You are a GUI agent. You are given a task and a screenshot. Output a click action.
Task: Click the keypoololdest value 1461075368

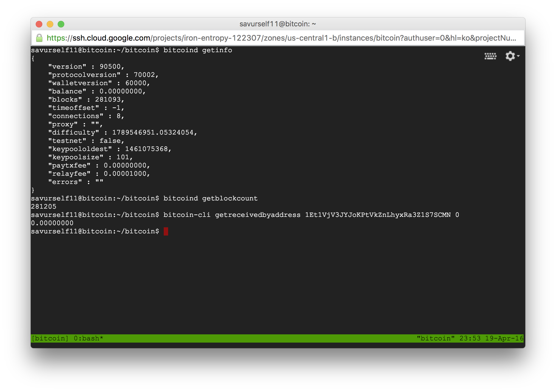click(146, 149)
